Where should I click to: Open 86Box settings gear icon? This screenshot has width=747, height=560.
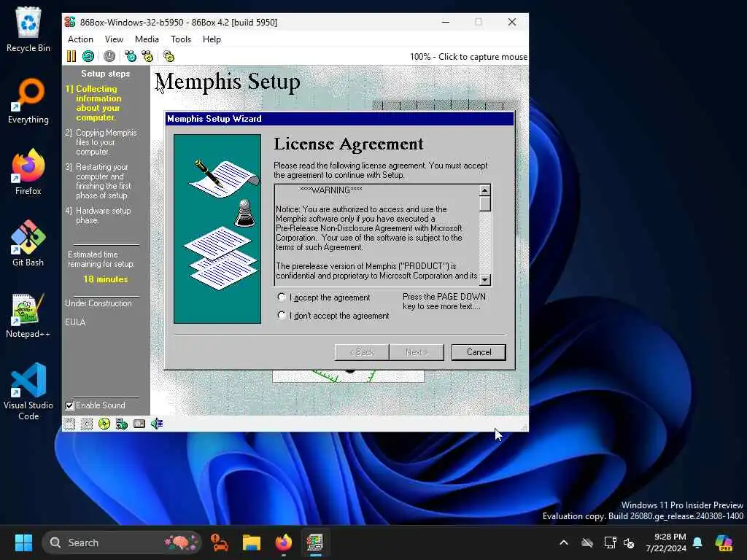point(169,56)
